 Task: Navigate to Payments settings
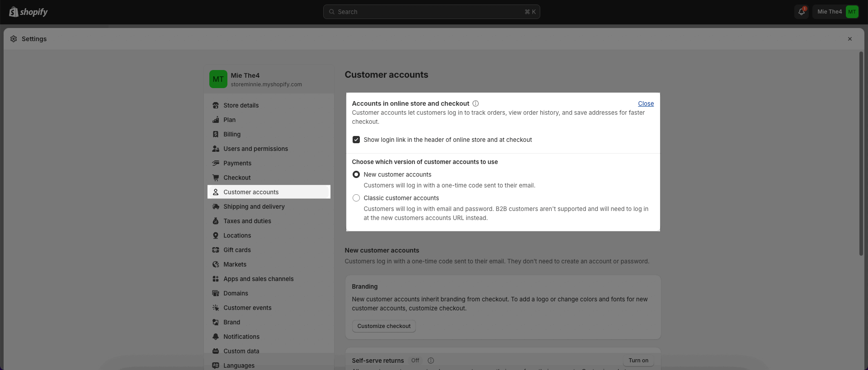269,163
